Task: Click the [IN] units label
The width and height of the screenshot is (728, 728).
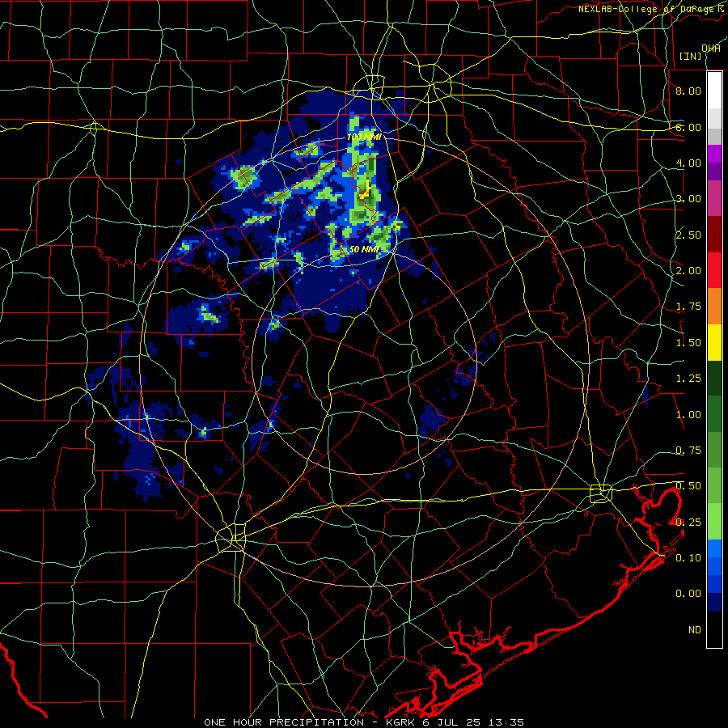Action: pos(691,56)
